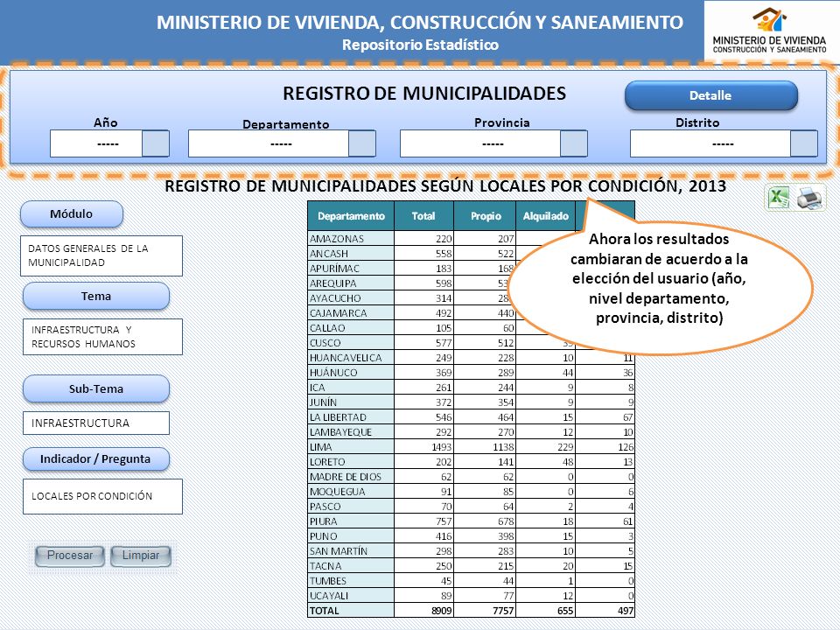The image size is (840, 630).
Task: Click the Año selection field
Action: 96,143
